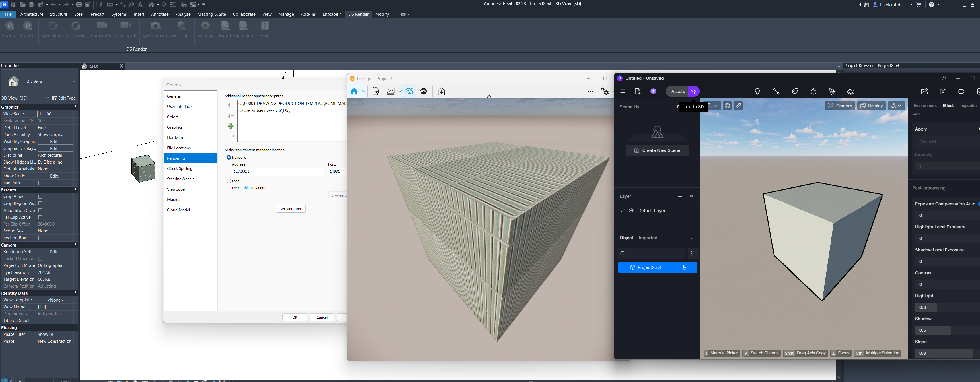Viewport: 980px width, 382px height.
Task: Click OK in the Options dialog
Action: tap(295, 317)
